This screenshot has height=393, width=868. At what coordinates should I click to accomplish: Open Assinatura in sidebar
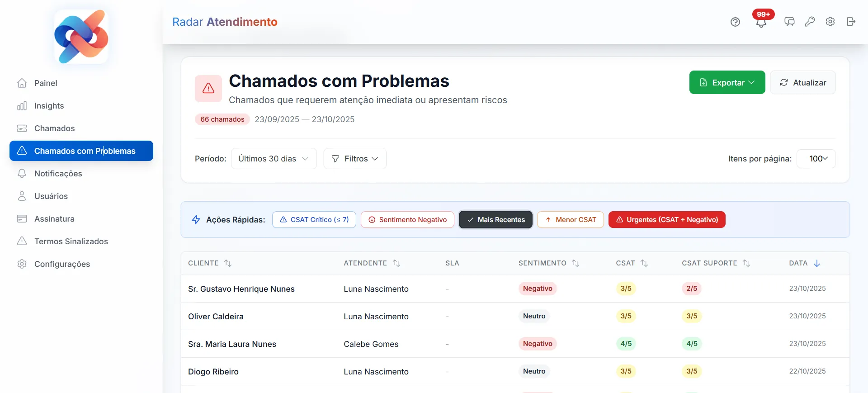click(x=81, y=219)
